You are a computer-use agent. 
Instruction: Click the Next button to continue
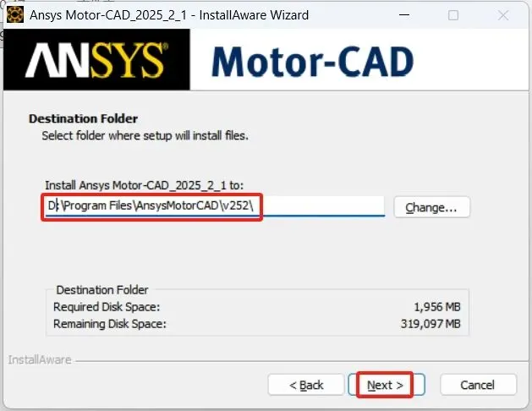(x=387, y=385)
